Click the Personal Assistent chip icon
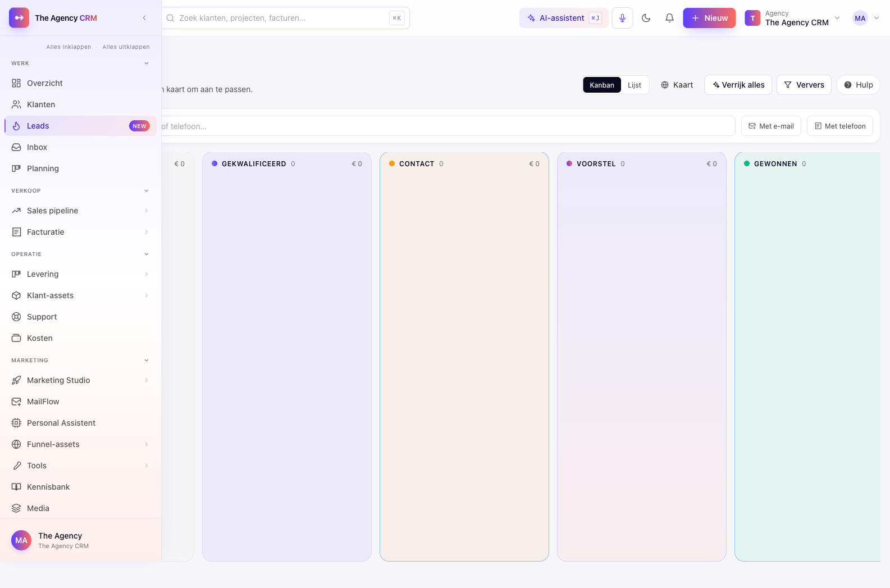The height and width of the screenshot is (588, 890). click(x=16, y=423)
